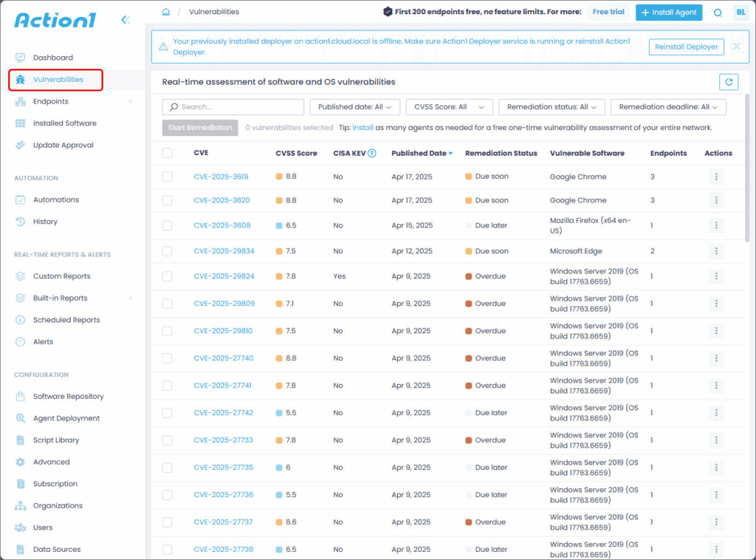Image resolution: width=756 pixels, height=560 pixels.
Task: Click the Start Remediation button
Action: click(x=200, y=128)
